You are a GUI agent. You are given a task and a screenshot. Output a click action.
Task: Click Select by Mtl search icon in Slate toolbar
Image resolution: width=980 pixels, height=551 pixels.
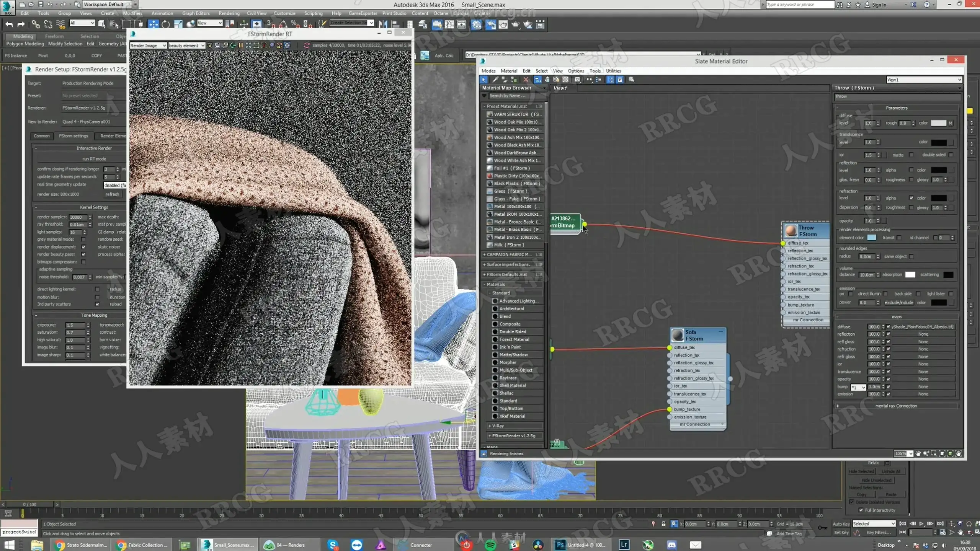[x=631, y=80]
